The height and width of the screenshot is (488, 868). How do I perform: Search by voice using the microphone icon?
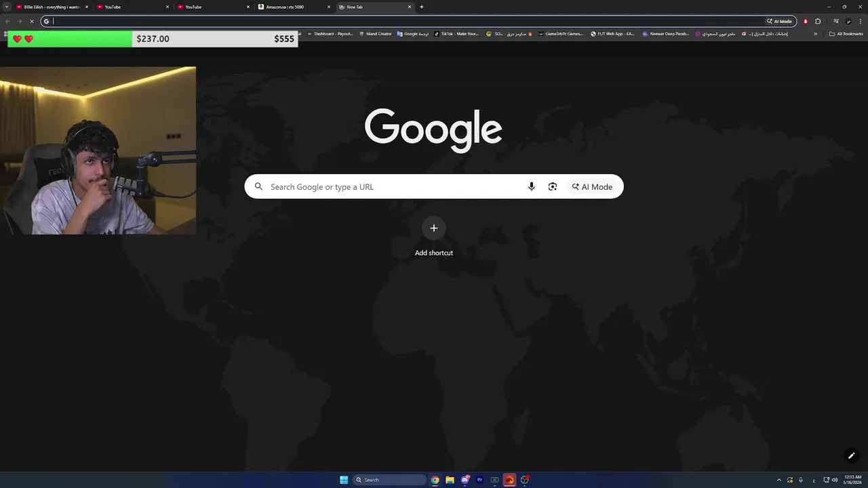(x=532, y=186)
